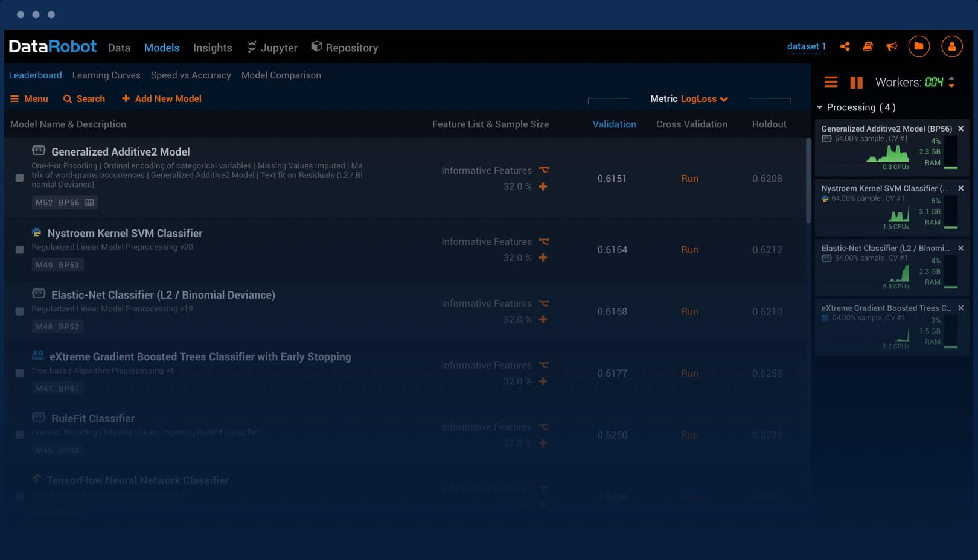Click the M48 BP52 tag
The width and height of the screenshot is (978, 560).
57,326
